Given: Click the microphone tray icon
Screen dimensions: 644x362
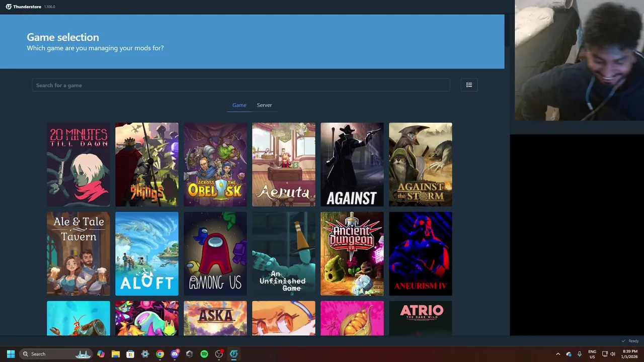Looking at the screenshot, I should tap(579, 354).
